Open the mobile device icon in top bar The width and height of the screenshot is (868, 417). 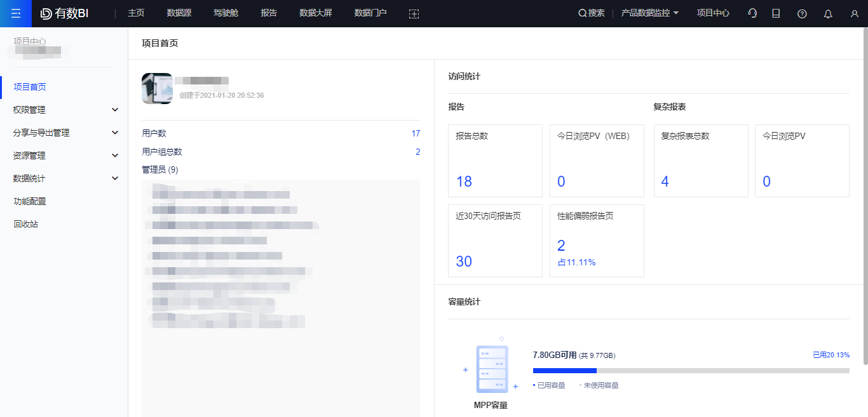click(x=776, y=13)
